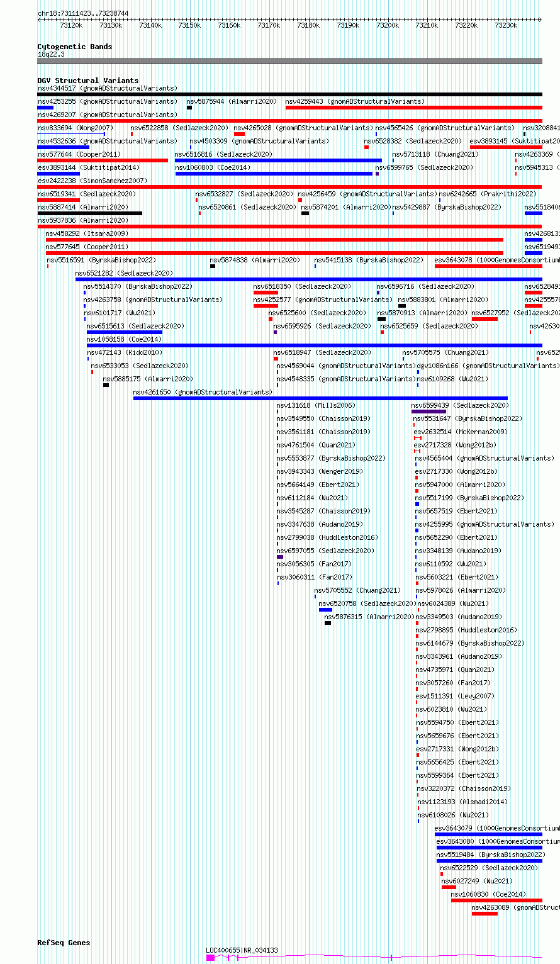The image size is (560, 964).
Task: Open nsv4565426 gnomAD variant
Action: [445, 128]
